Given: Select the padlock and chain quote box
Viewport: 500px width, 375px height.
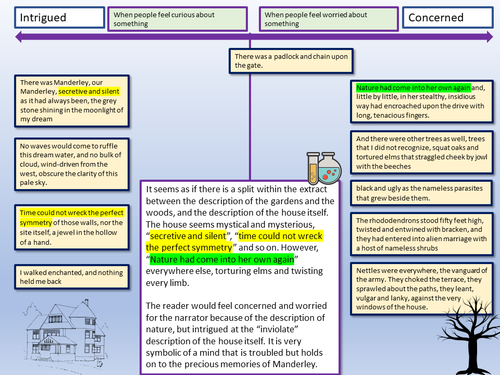Looking at the screenshot, I should point(291,61).
